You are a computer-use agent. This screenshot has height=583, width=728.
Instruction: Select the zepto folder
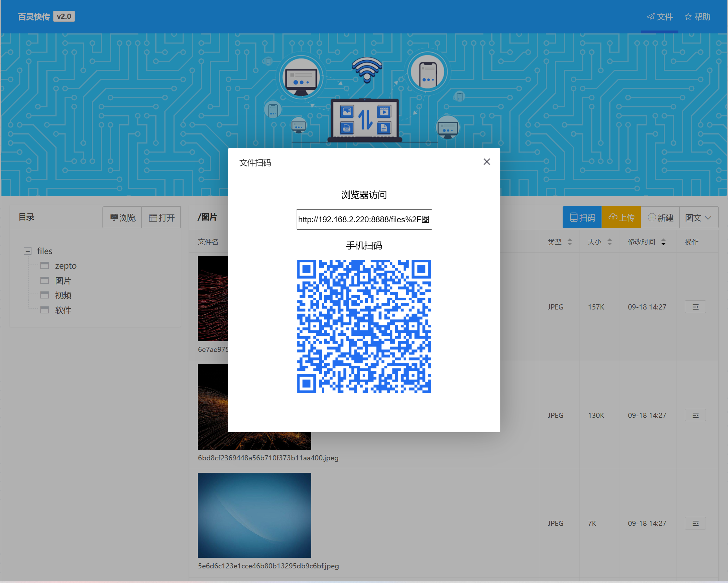pyautogui.click(x=66, y=266)
